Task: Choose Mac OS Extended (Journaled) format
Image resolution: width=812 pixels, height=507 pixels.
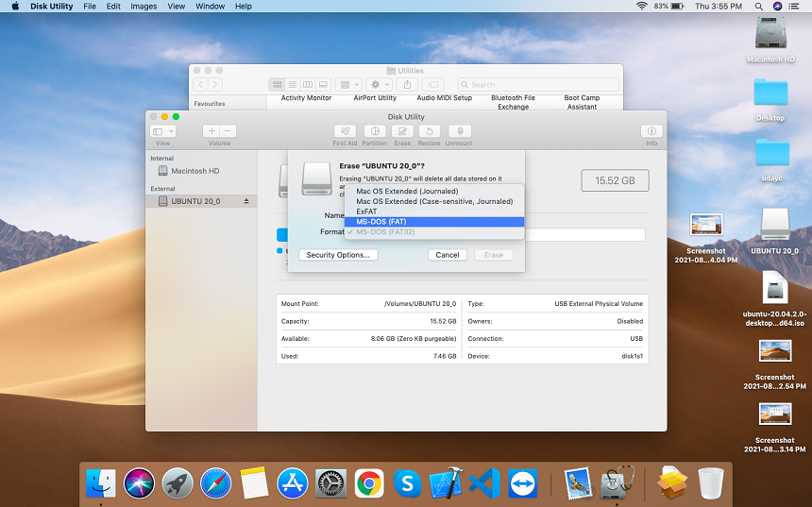Action: point(434,191)
